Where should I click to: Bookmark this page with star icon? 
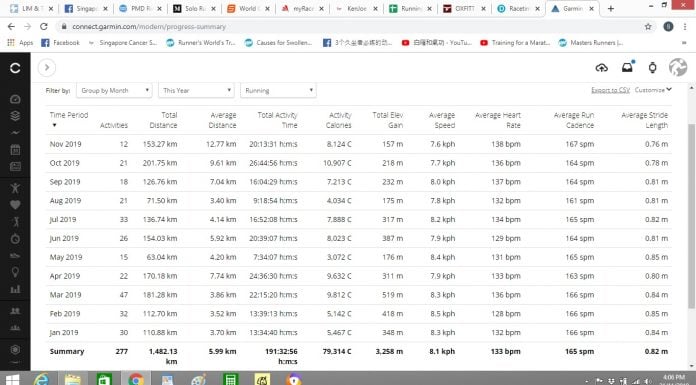[x=648, y=27]
